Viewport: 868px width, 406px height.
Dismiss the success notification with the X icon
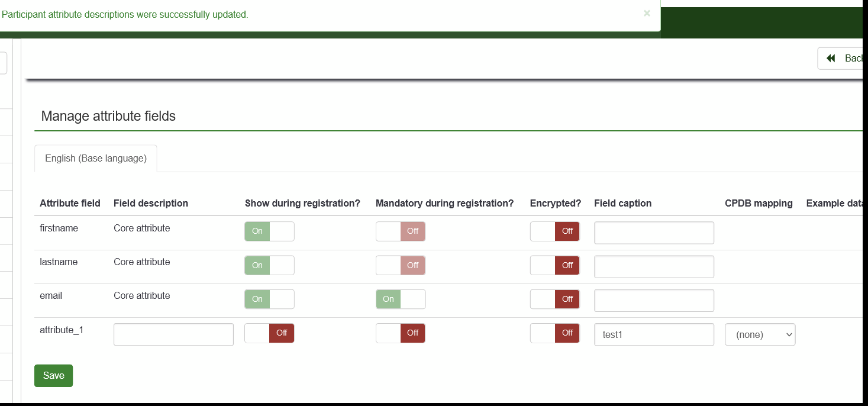click(647, 13)
